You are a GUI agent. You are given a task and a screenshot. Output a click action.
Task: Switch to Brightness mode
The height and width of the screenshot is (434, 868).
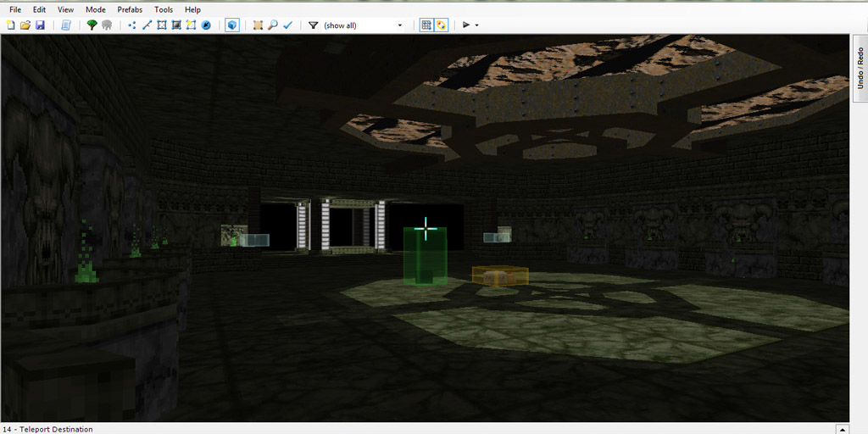[x=176, y=25]
